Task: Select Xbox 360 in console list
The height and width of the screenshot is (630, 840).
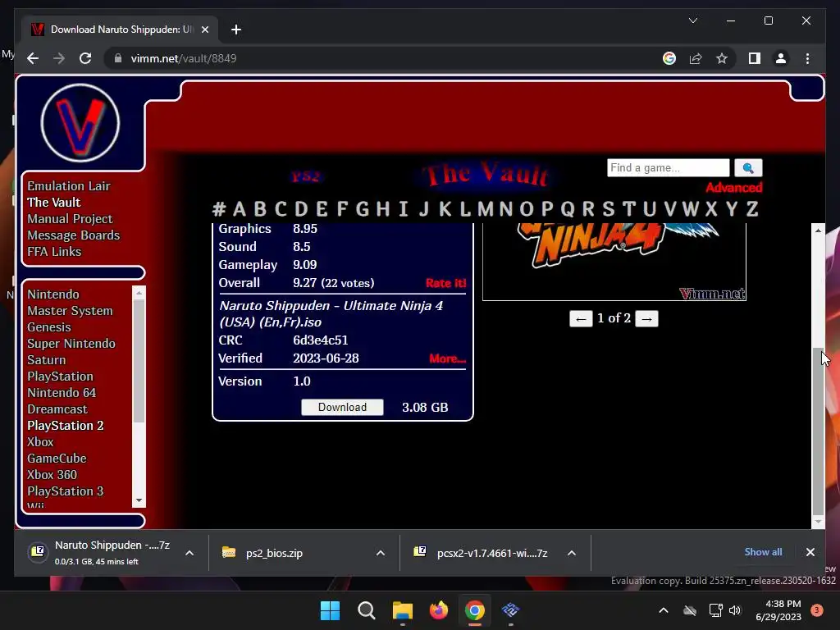Action: (x=52, y=475)
